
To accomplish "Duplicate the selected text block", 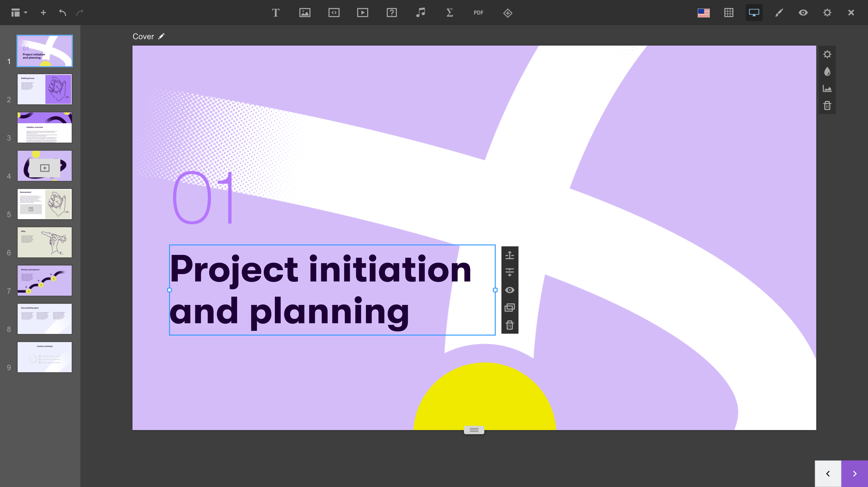I will tap(510, 307).
